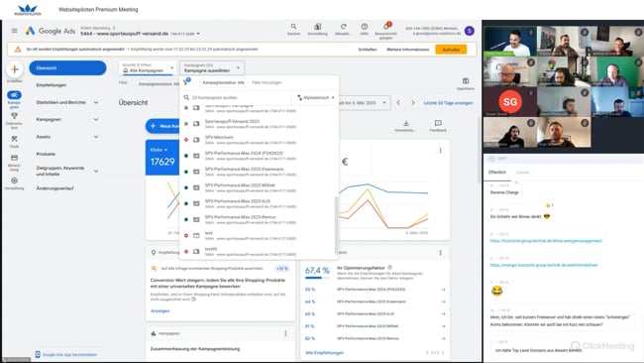Click the Speichern save view icon

pos(466,81)
